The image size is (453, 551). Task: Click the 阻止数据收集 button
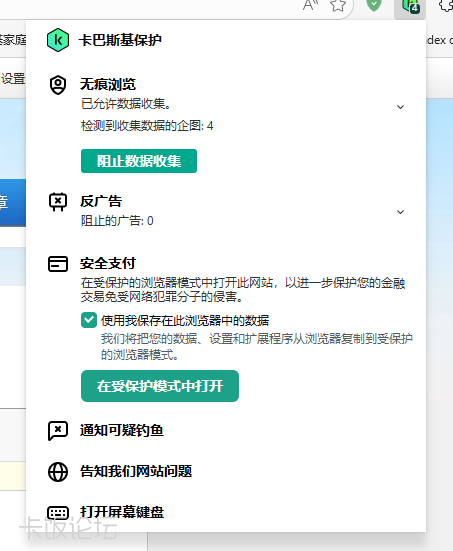[139, 161]
